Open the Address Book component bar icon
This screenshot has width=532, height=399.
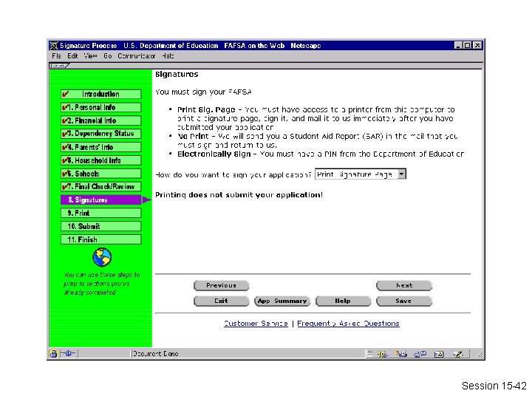coord(439,354)
